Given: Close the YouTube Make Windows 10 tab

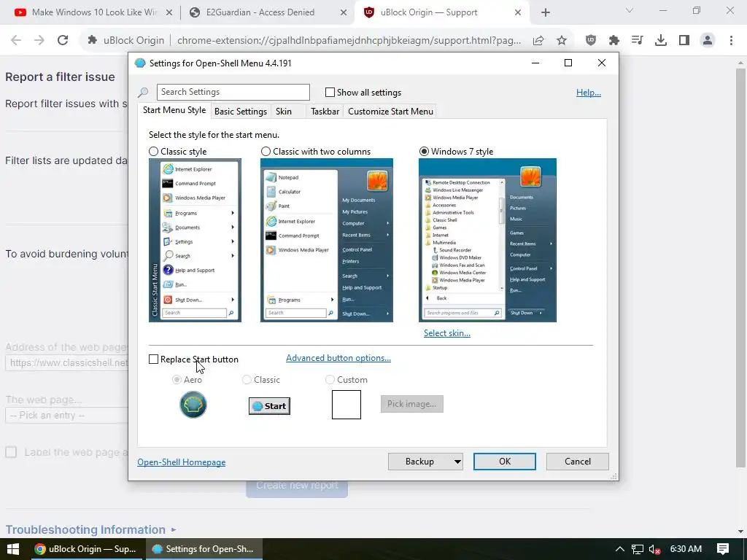Looking at the screenshot, I should (169, 13).
